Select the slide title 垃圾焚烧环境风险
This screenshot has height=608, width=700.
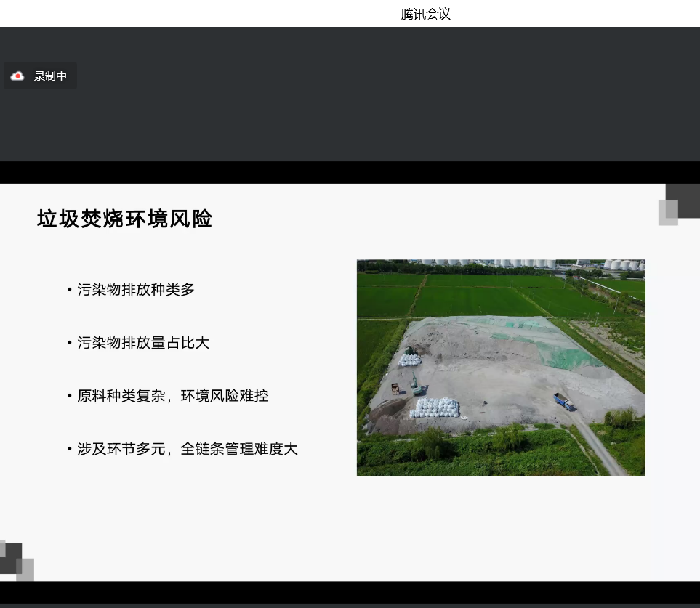tap(124, 219)
